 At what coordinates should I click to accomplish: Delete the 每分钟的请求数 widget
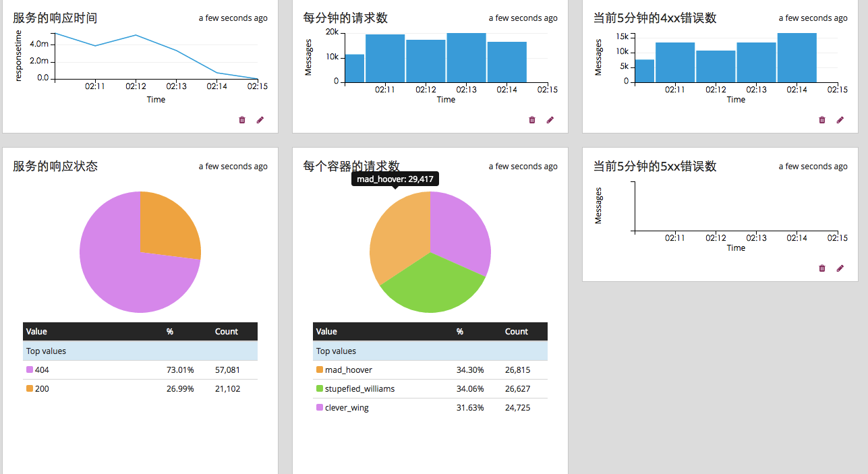532,119
